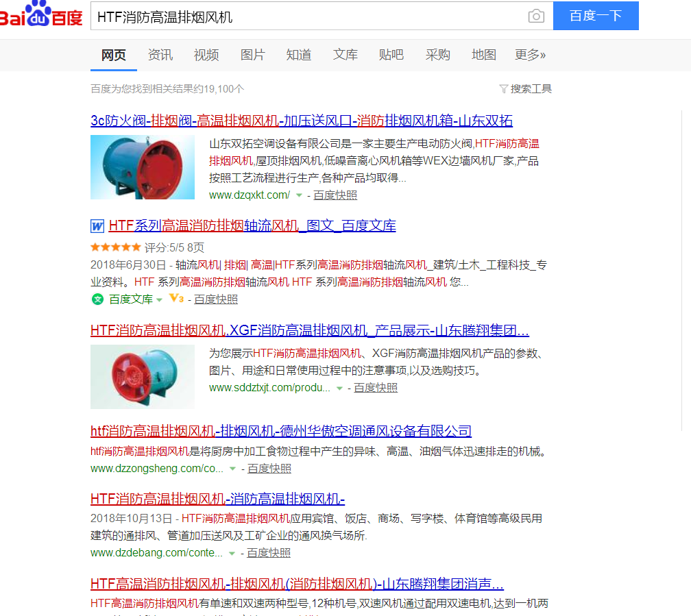The width and height of the screenshot is (691, 616).
Task: Open 百度快照 for www.dzqxkt.com
Action: [335, 195]
